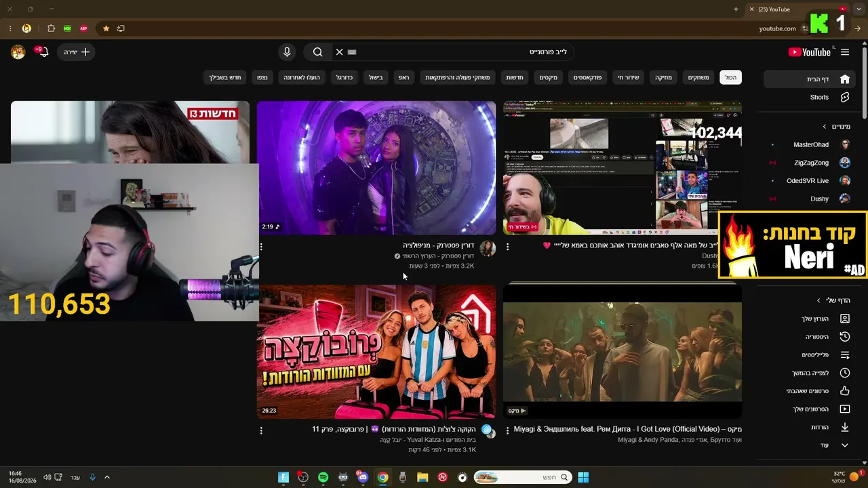Open the Miyagi I Got Love mix thumbnail
This screenshot has width=868, height=488.
coord(623,352)
